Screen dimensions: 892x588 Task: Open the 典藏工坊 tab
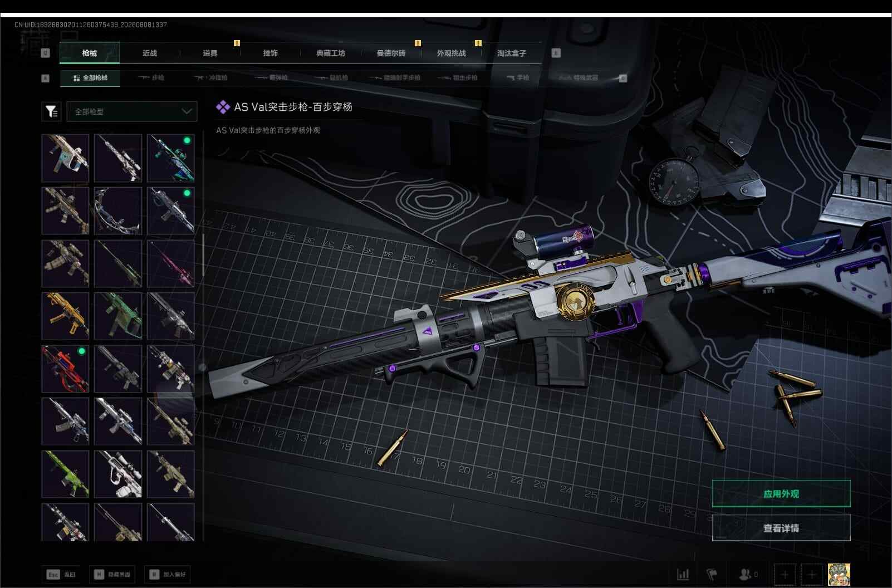pos(331,53)
